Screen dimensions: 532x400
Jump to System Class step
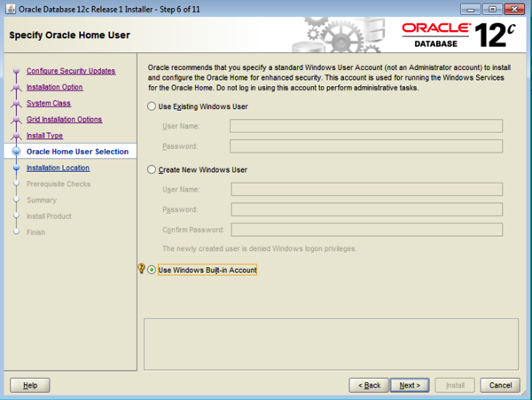(49, 103)
